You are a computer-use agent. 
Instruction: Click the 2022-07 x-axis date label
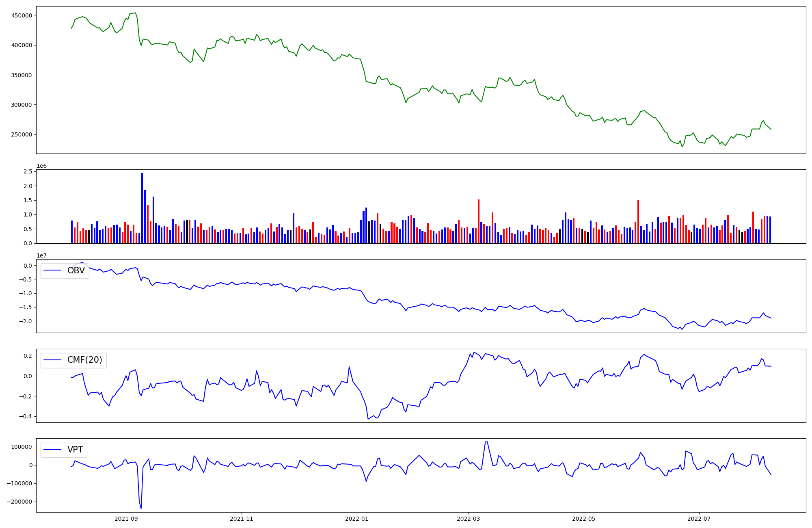(x=699, y=519)
